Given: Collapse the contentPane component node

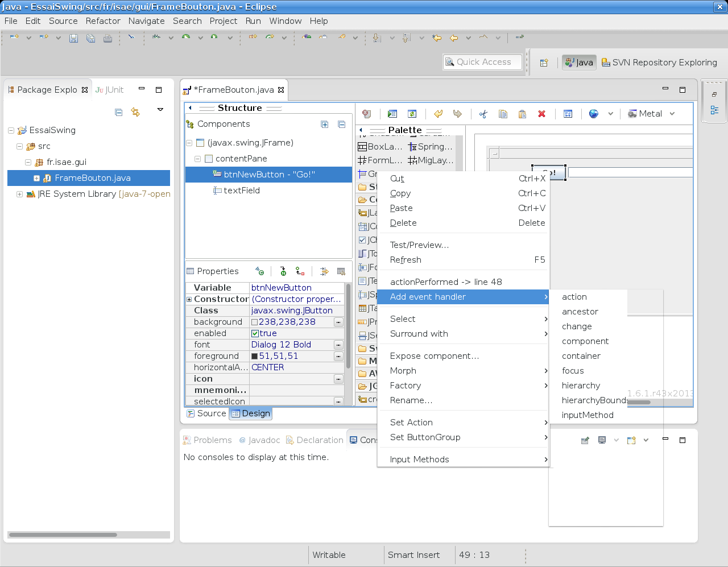Looking at the screenshot, I should click(x=198, y=159).
